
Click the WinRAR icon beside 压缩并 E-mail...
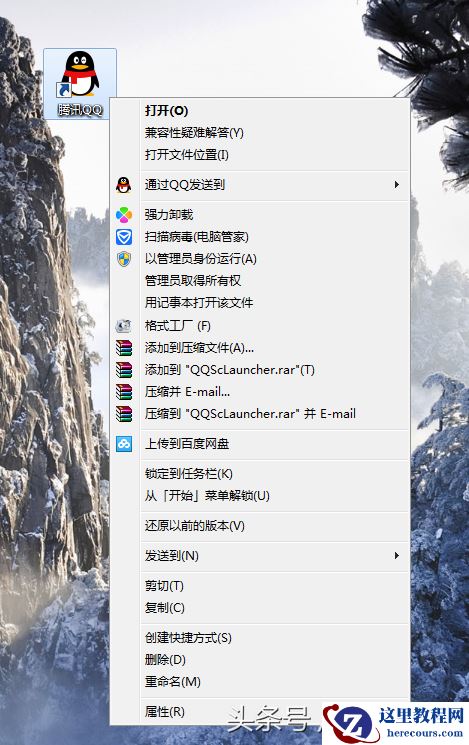(124, 392)
